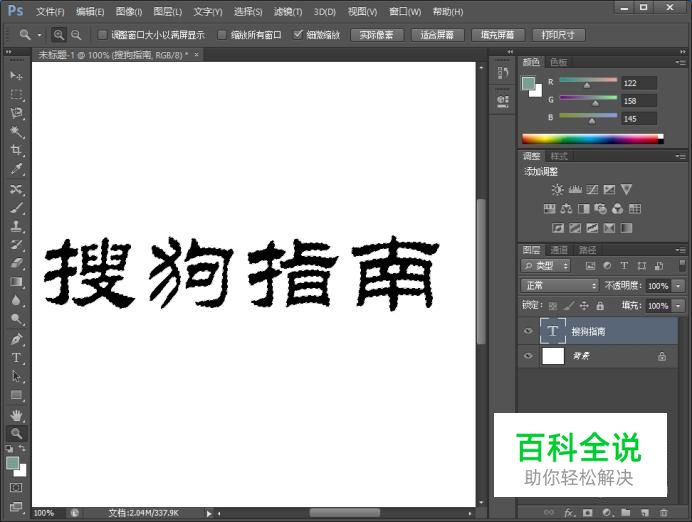The image size is (692, 522).
Task: Hide the 搜狗指南 text layer
Action: pos(528,331)
